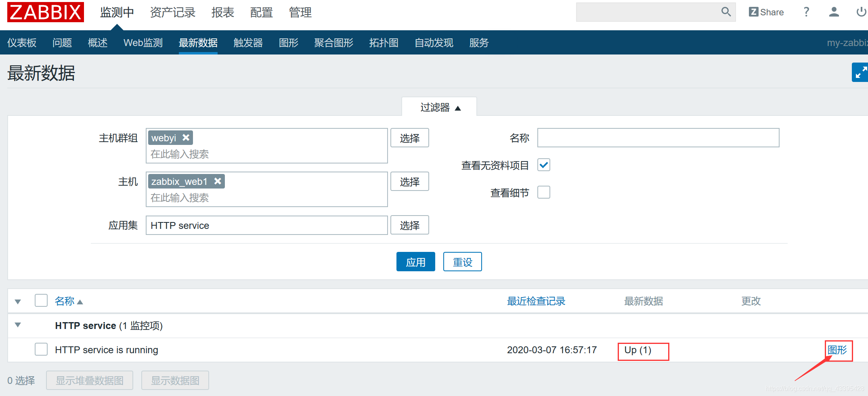Open 管理 main menu
The width and height of the screenshot is (868, 396).
[x=300, y=13]
